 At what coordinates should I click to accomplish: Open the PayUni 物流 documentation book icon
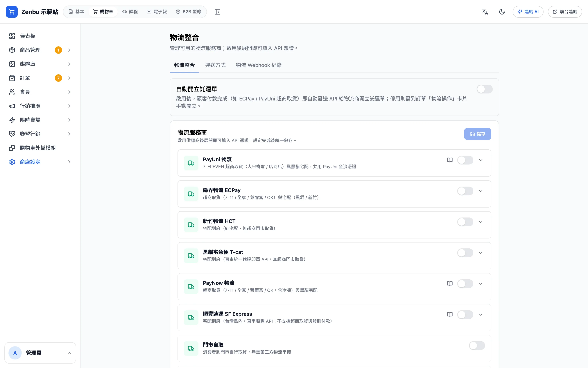click(450, 160)
